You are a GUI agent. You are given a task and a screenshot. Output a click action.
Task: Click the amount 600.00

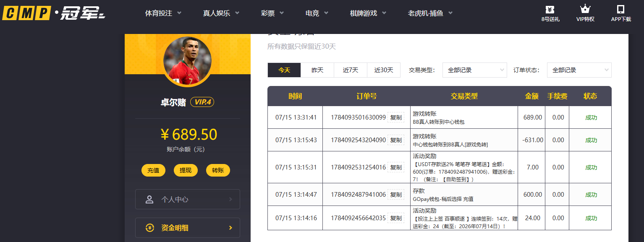click(532, 195)
